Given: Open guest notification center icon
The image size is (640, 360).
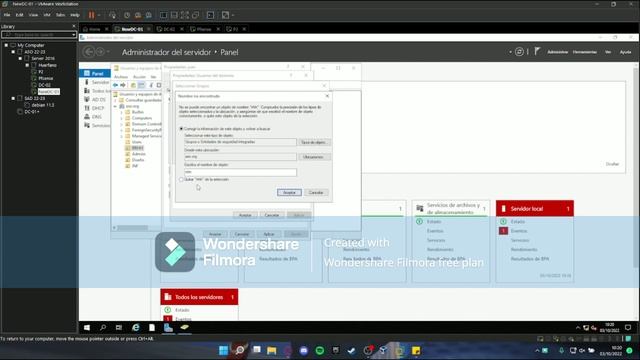Looking at the screenshot, I should coord(628,327).
